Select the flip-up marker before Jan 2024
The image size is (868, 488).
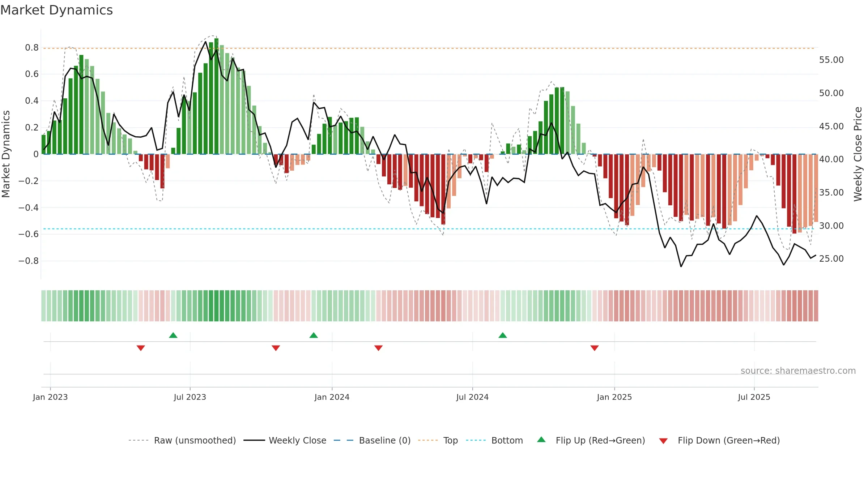pyautogui.click(x=314, y=335)
